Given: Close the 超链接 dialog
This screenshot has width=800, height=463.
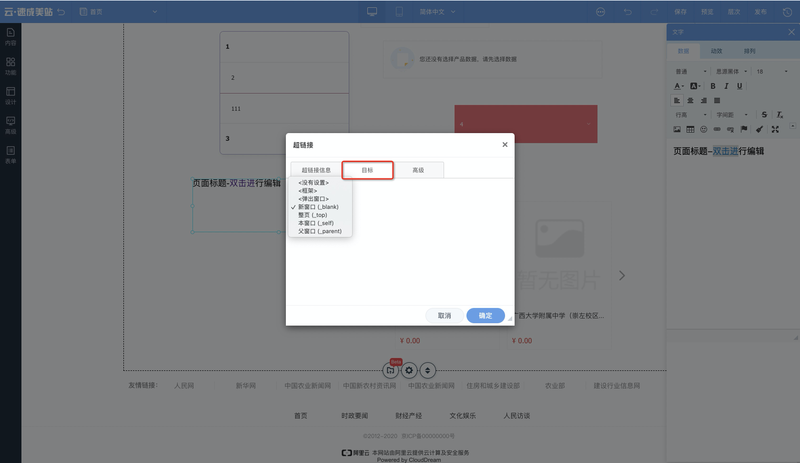Looking at the screenshot, I should [505, 144].
